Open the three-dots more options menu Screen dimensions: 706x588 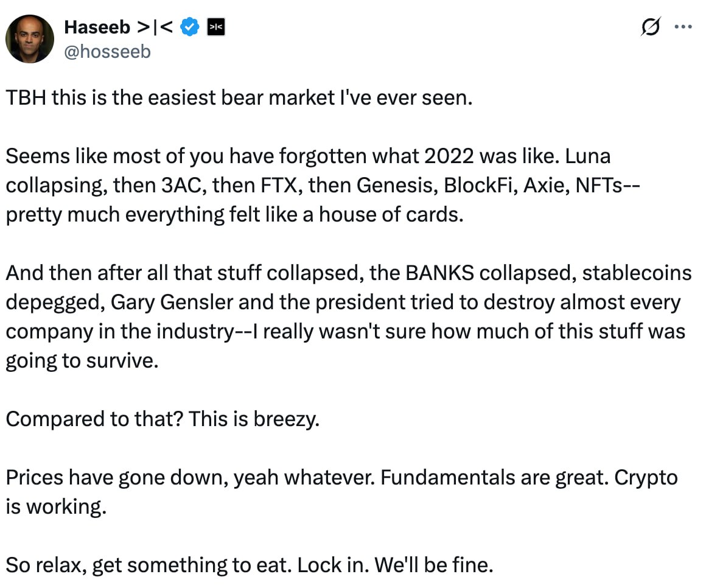coord(684,27)
